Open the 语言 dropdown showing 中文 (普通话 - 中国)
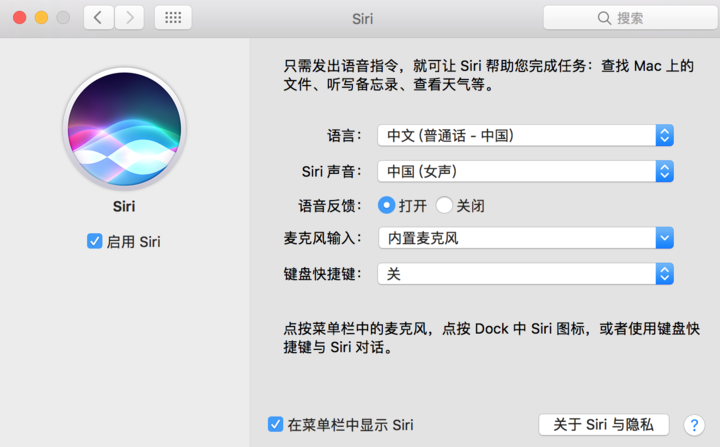 [x=525, y=136]
